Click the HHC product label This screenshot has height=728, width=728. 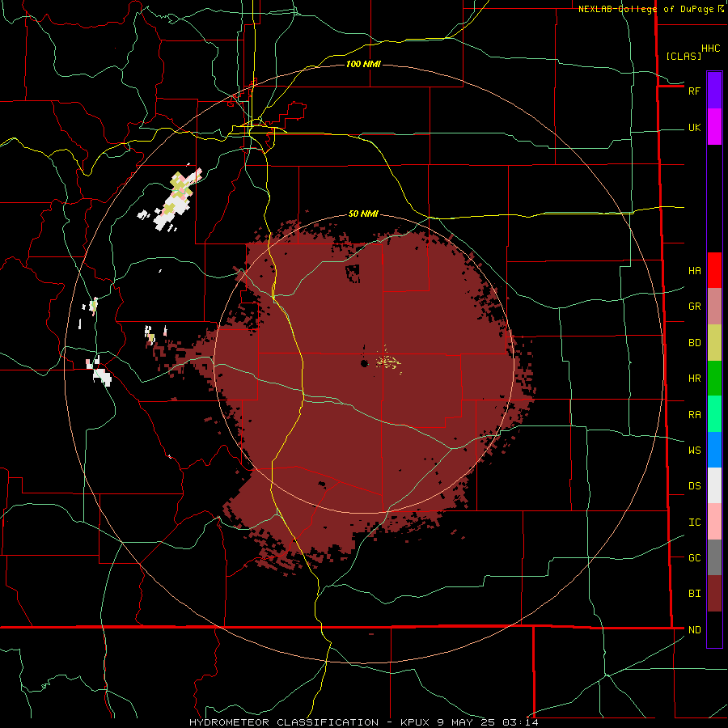click(710, 49)
